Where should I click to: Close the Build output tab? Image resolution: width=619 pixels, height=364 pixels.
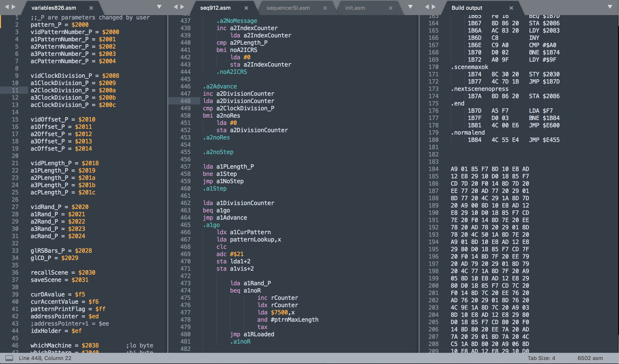click(511, 8)
